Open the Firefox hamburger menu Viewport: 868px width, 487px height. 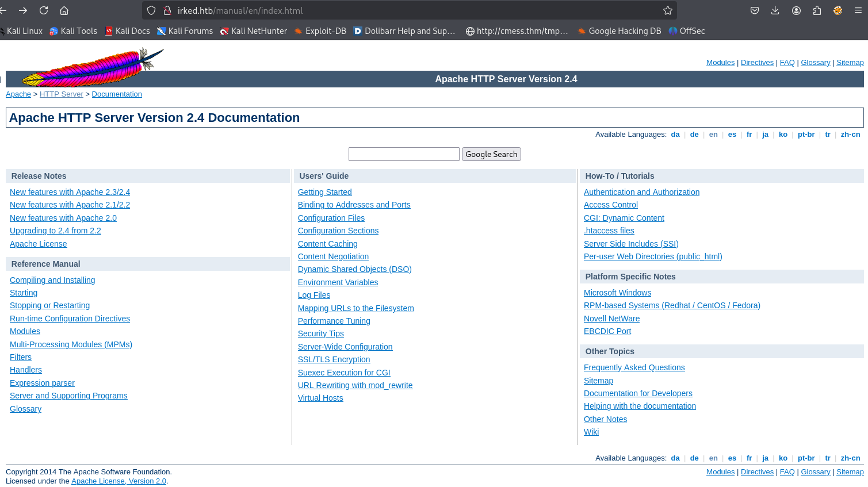858,10
